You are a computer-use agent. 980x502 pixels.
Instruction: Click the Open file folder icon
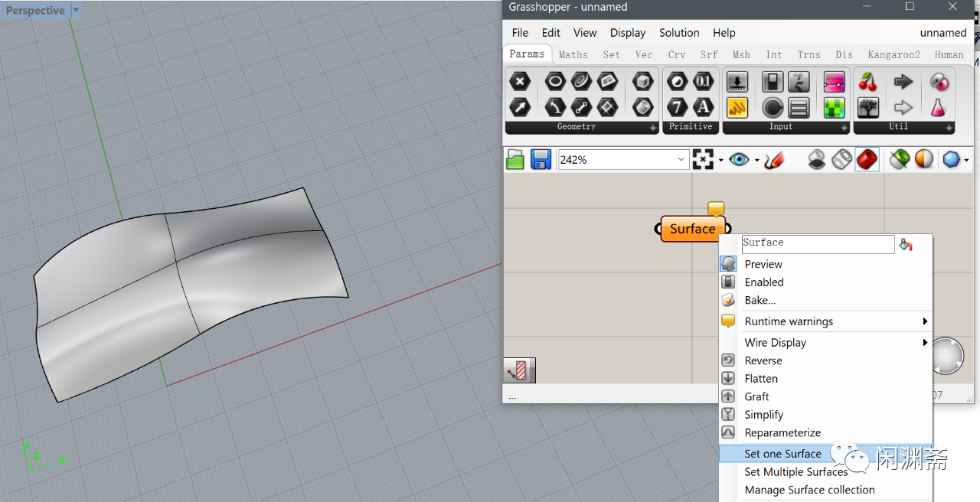point(515,159)
